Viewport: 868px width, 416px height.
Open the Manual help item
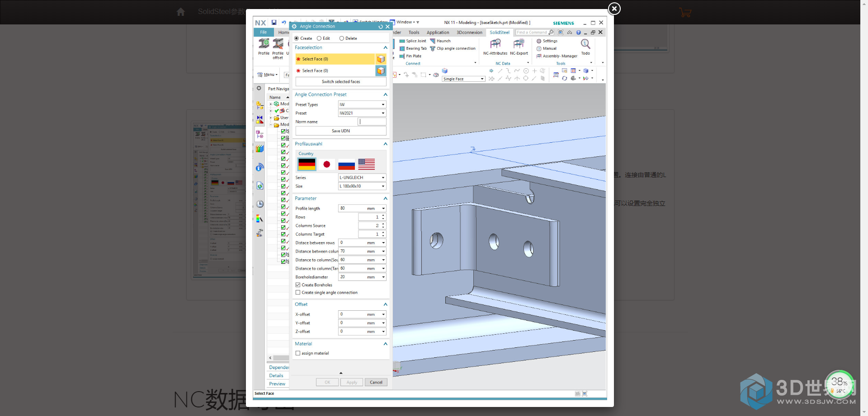coord(547,49)
